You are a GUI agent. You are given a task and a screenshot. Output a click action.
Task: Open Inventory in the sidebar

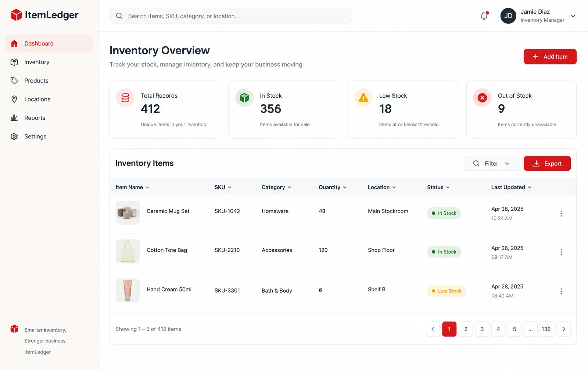(x=49, y=62)
